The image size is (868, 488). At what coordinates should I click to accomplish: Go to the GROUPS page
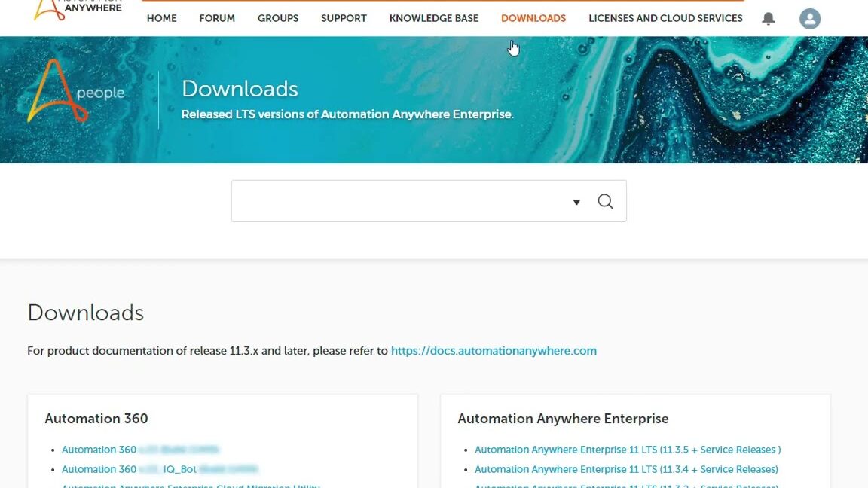(x=278, y=18)
